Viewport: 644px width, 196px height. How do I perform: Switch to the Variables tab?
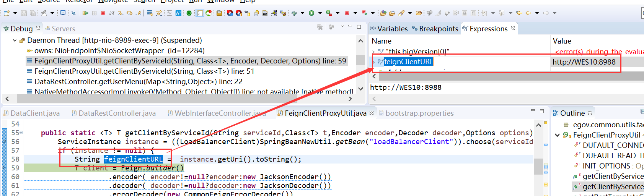pyautogui.click(x=389, y=29)
